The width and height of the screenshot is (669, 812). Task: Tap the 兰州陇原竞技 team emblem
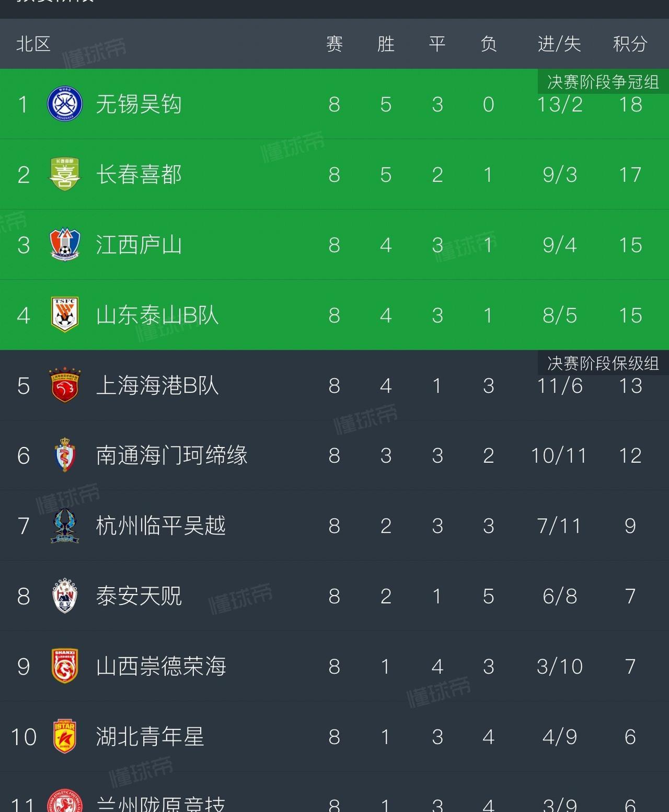65,802
